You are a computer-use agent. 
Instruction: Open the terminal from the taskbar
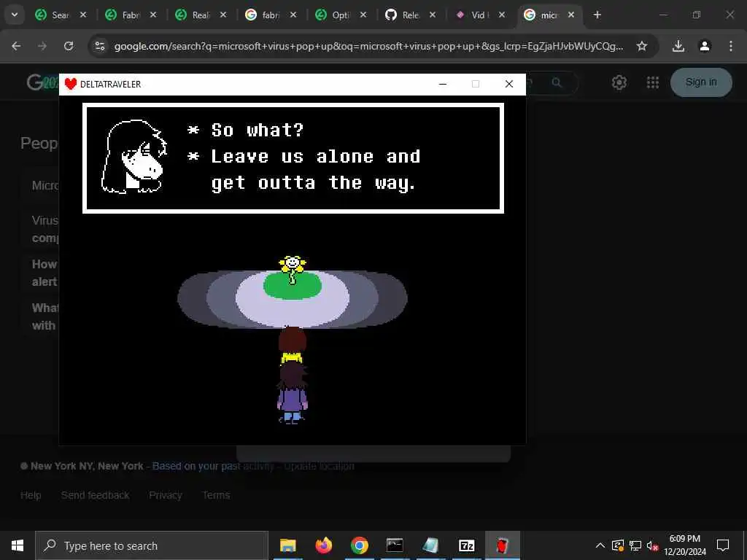pos(395,545)
